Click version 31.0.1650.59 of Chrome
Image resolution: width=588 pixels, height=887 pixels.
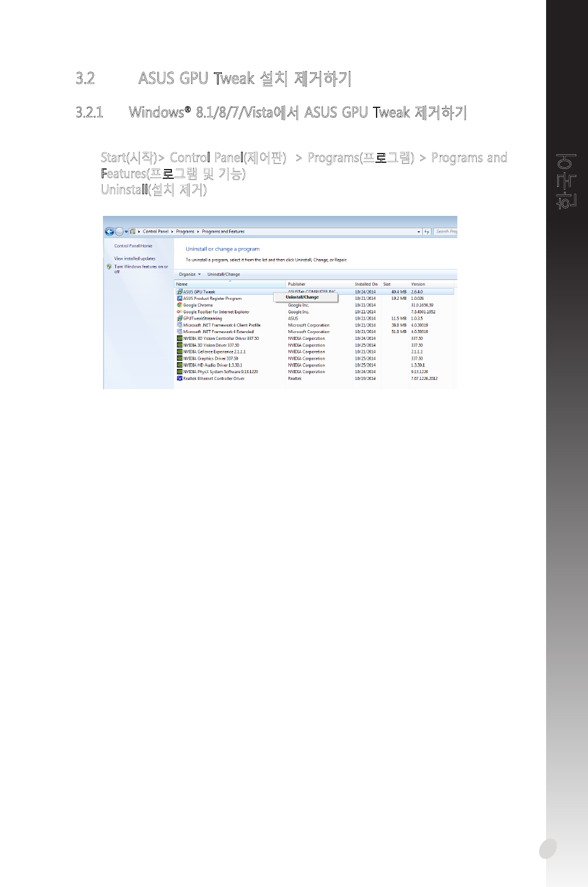422,305
